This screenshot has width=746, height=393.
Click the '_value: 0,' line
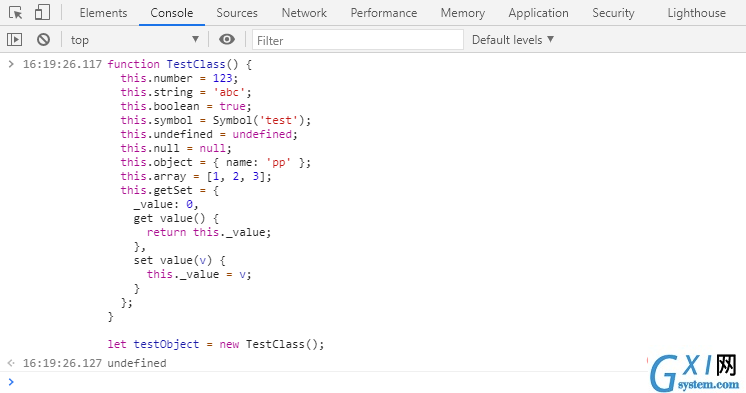click(166, 204)
